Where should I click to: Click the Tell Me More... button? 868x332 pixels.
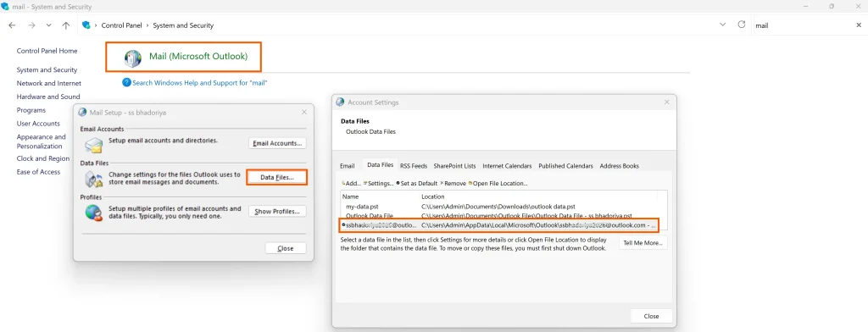tap(643, 243)
